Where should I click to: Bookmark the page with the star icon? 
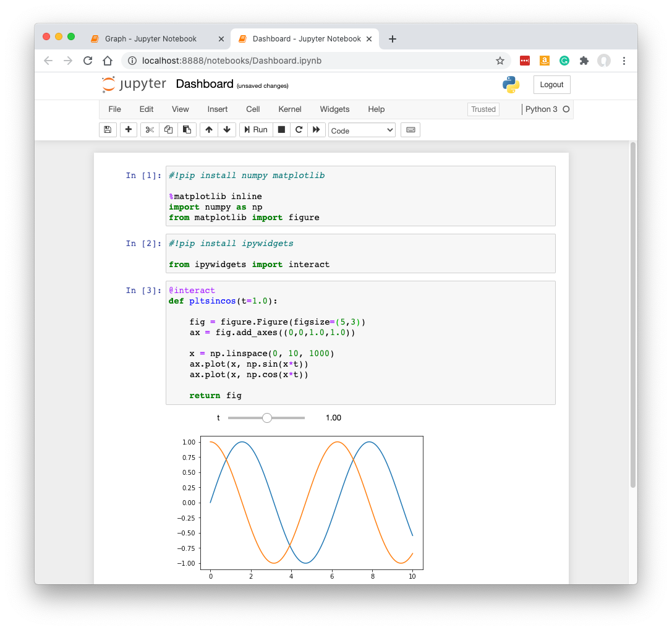[x=500, y=61]
